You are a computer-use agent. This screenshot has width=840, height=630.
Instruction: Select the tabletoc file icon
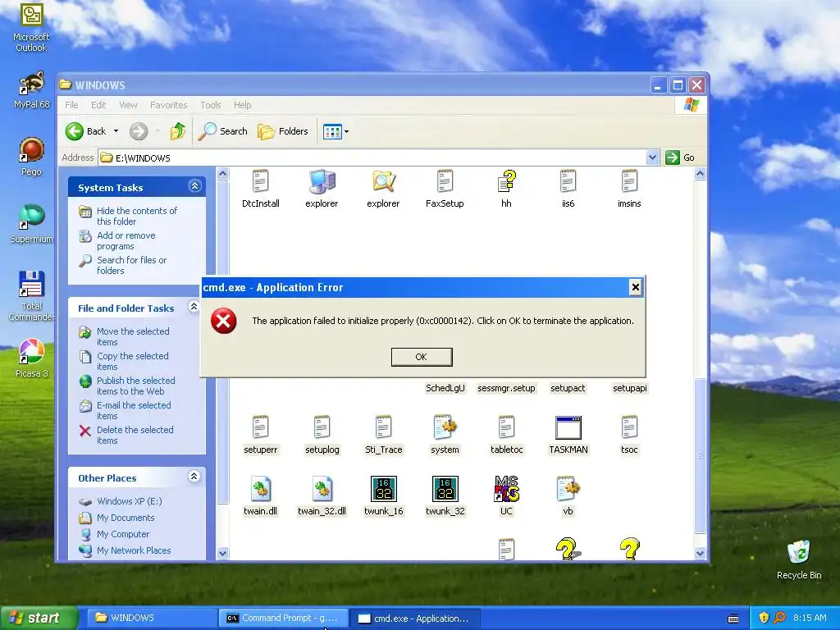(x=506, y=427)
